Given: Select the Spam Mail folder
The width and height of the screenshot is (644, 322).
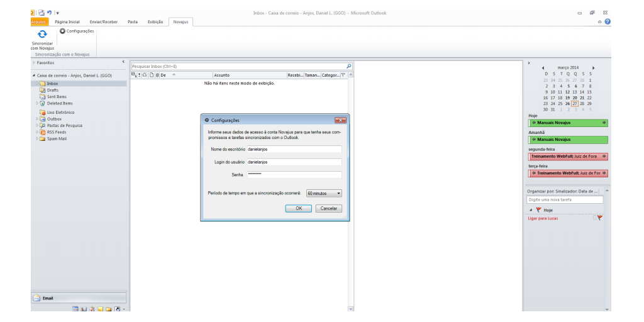Looking at the screenshot, I should (x=57, y=138).
